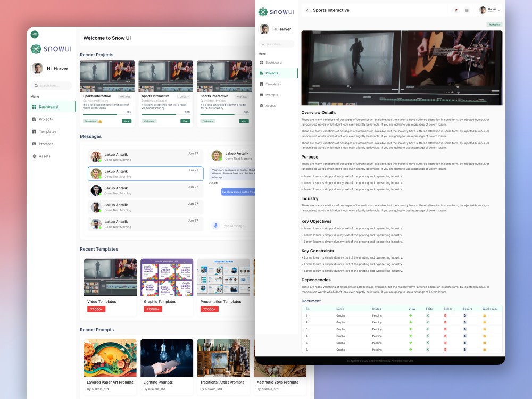This screenshot has width=532, height=399.
Task: Click the Edit pencil icon in document row 1
Action: click(x=428, y=315)
